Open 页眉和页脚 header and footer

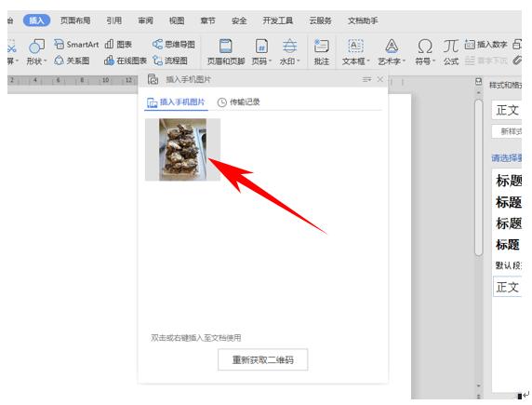226,52
